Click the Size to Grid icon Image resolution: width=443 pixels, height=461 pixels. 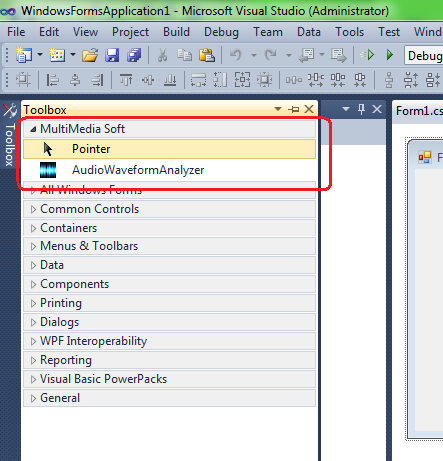click(265, 80)
